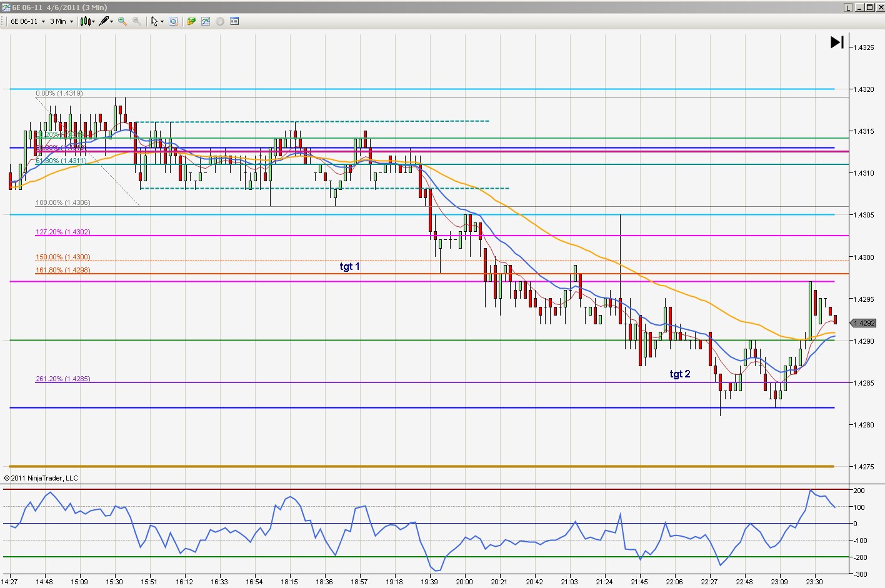This screenshot has width=885, height=588.
Task: Click the 100.00% (1.4306) Fibonacci label
Action: 62,202
